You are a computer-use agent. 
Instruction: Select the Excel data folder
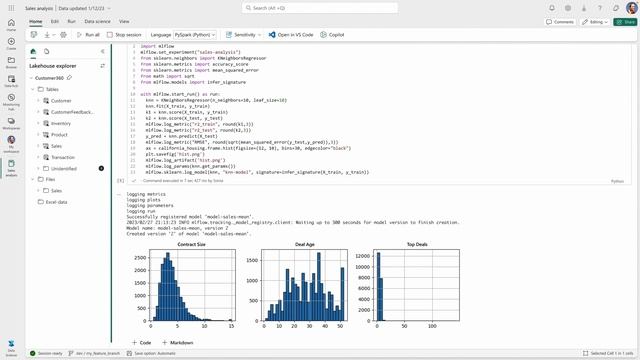67,202
